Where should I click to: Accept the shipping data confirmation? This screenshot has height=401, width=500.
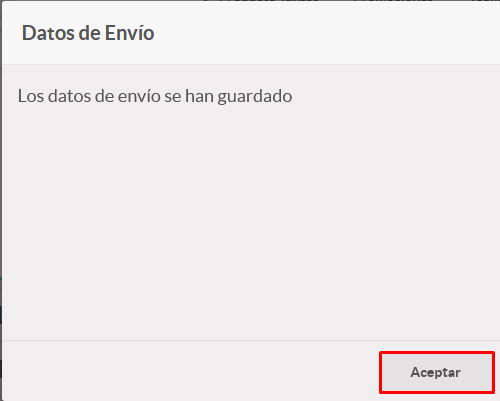tap(437, 372)
